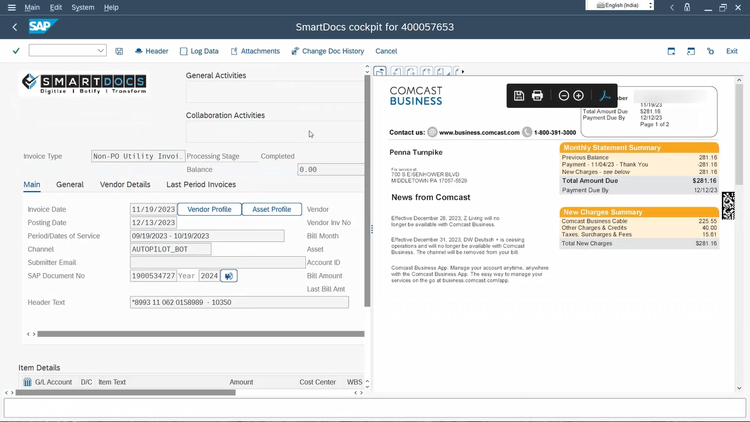This screenshot has height=422, width=750.
Task: Zoom in the PDF with the plus icon
Action: pos(578,96)
